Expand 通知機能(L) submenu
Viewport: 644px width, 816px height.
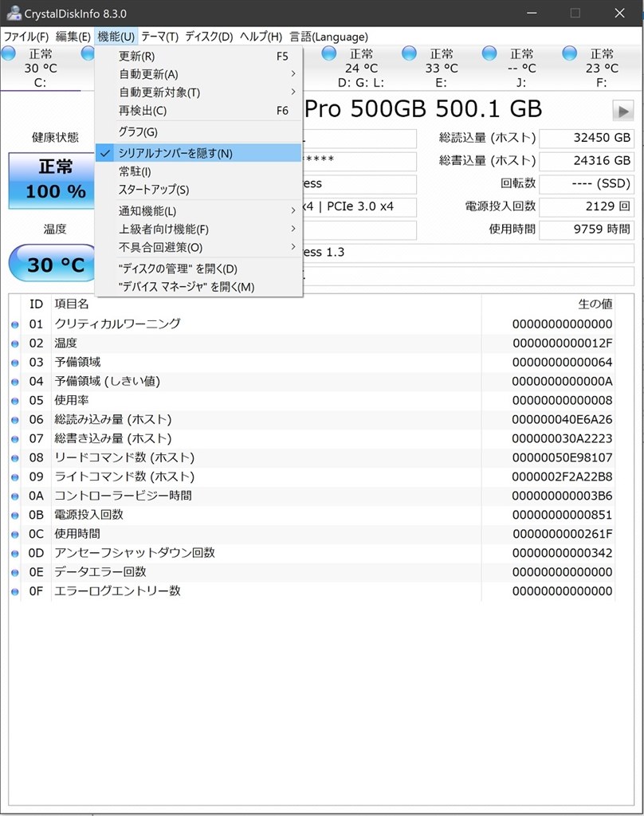point(198,210)
